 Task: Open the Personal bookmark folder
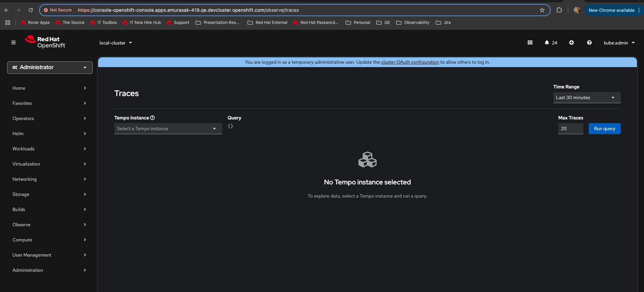[x=358, y=23]
